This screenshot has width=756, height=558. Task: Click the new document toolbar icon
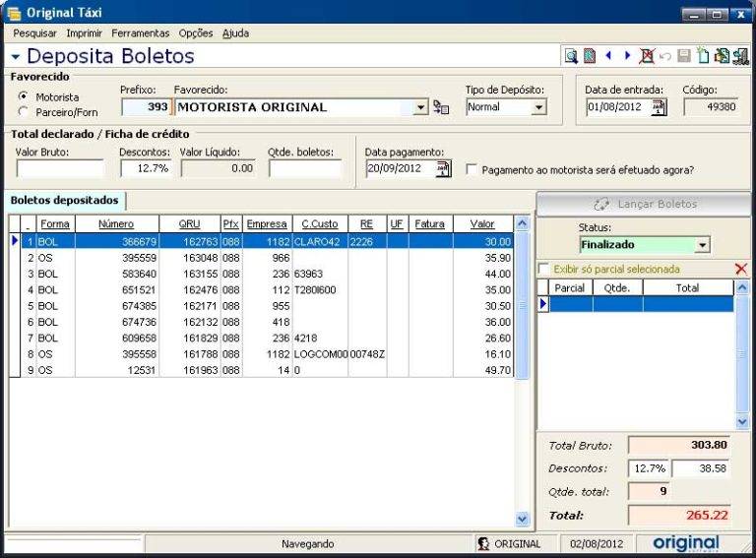click(x=703, y=57)
